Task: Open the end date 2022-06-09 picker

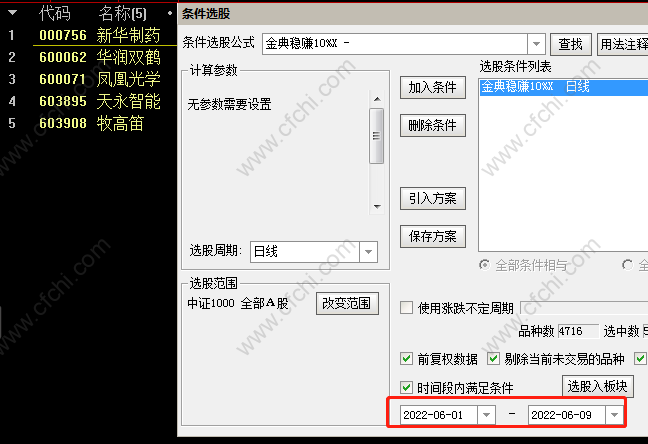Action: [x=614, y=415]
